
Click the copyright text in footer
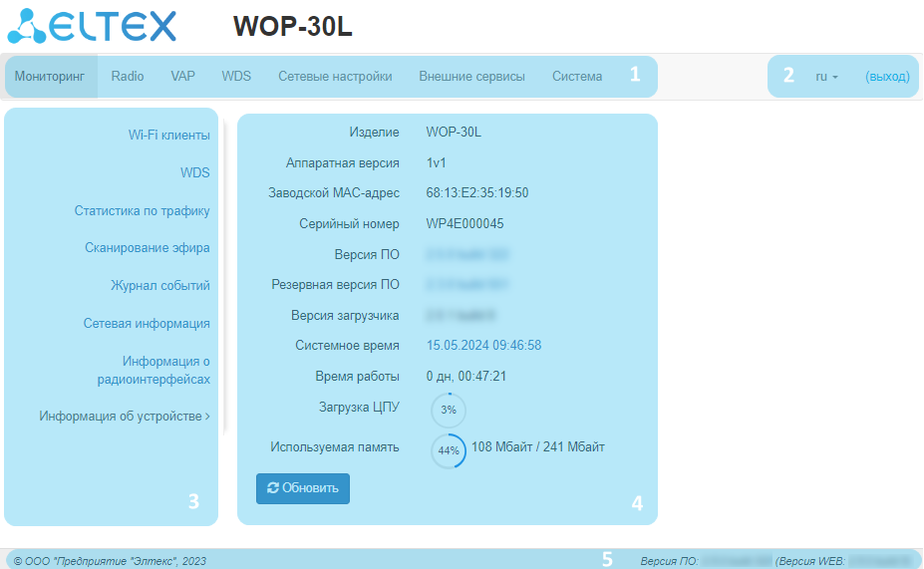click(x=111, y=561)
